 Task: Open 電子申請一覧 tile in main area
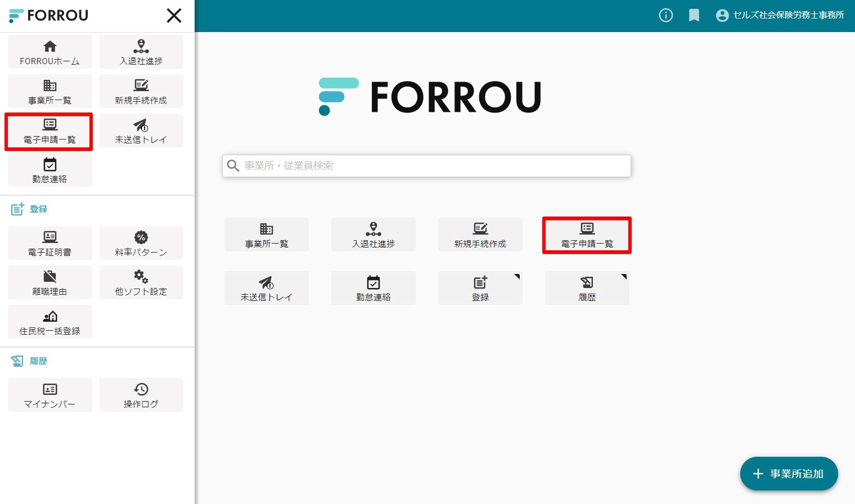coord(587,235)
